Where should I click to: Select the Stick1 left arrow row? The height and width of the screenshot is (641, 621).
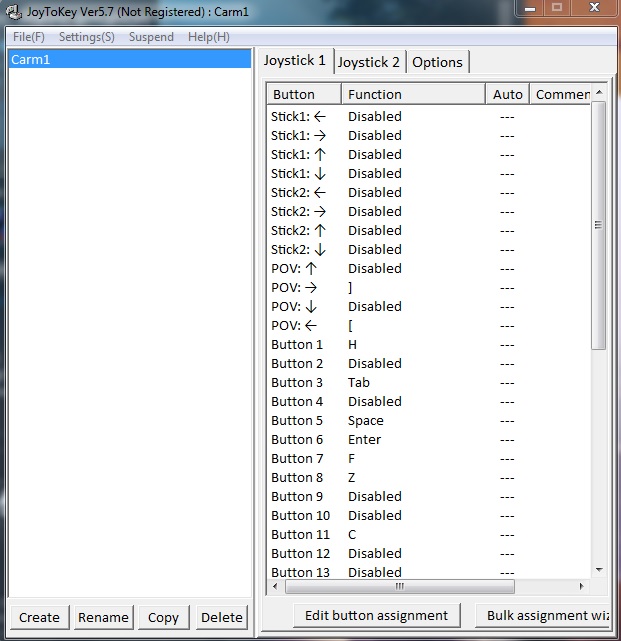click(429, 117)
